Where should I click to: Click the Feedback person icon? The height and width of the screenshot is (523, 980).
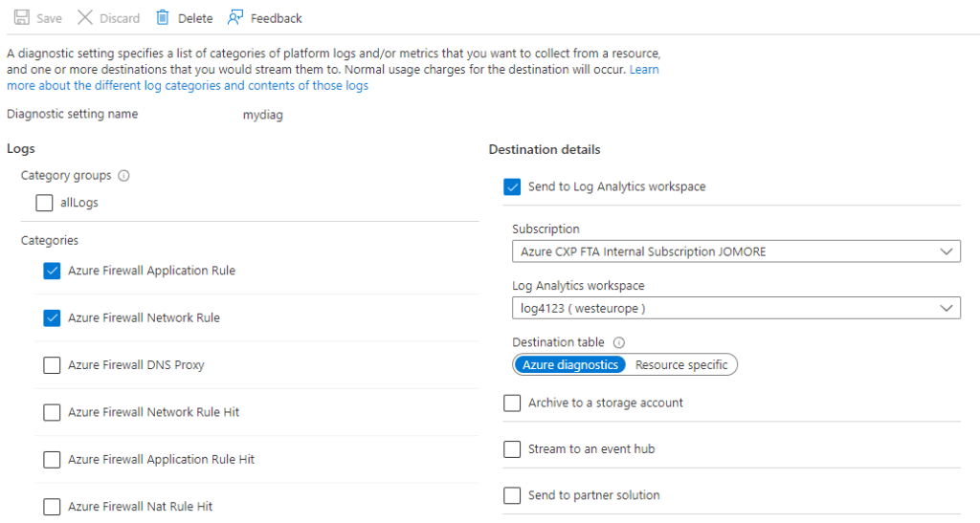tap(235, 18)
